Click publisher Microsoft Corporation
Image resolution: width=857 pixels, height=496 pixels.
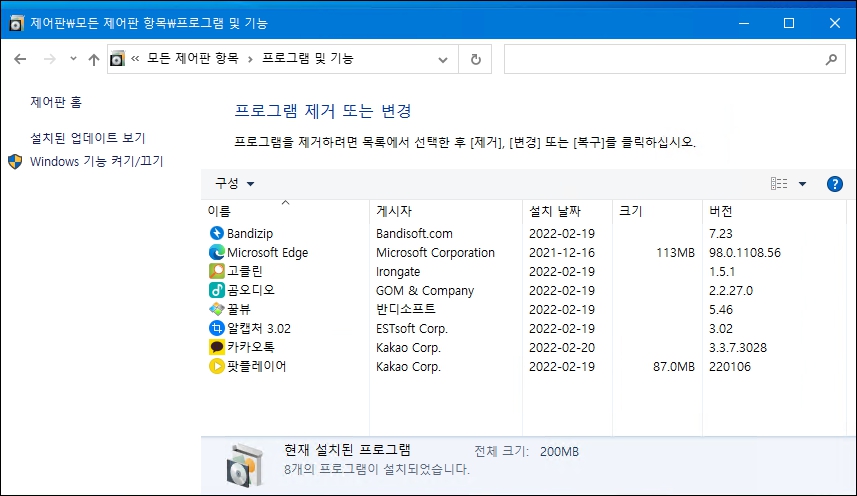tap(435, 252)
